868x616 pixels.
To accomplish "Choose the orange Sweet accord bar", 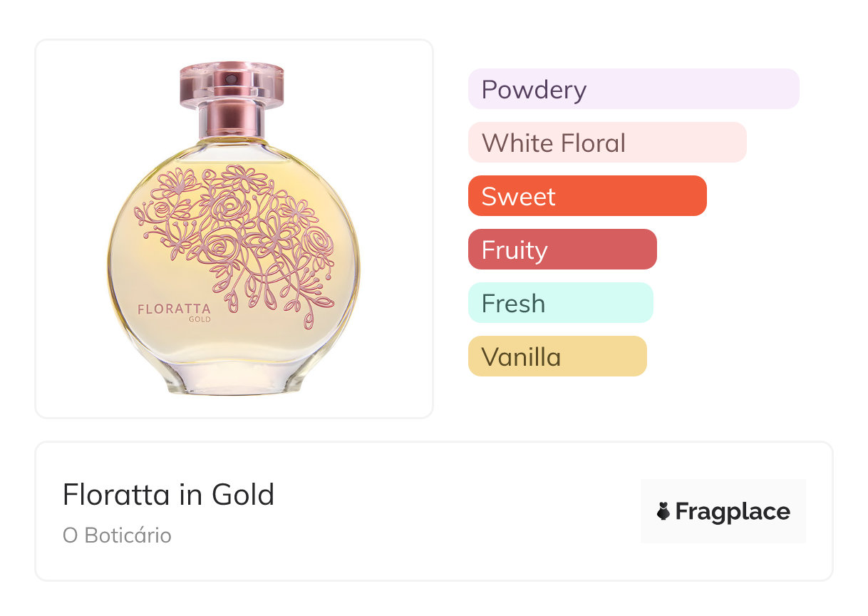I will (587, 196).
